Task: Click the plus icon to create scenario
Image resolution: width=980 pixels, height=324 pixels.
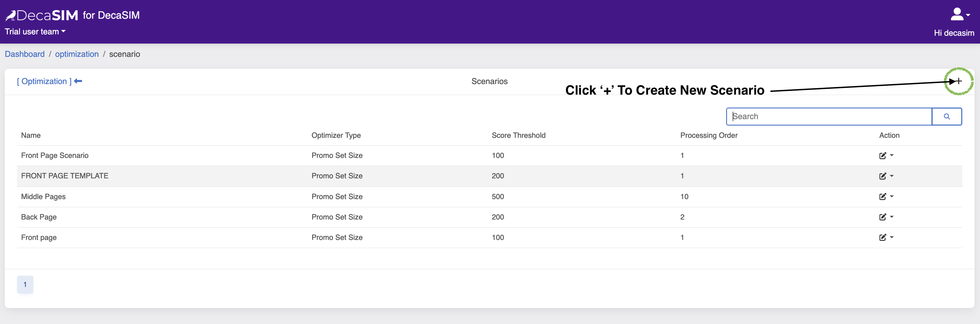Action: tap(959, 81)
